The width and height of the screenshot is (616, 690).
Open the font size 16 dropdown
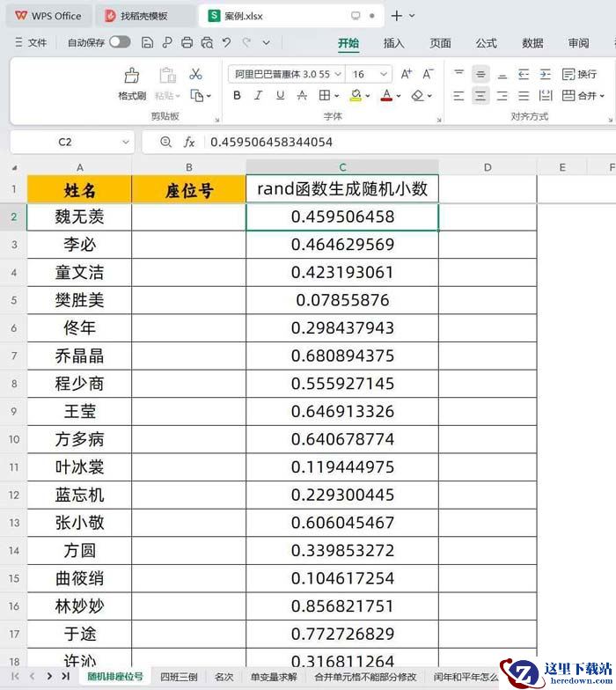point(369,75)
